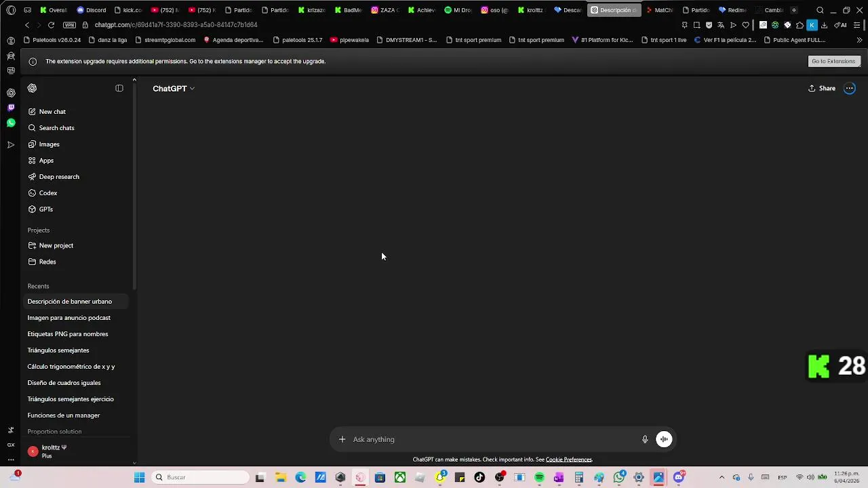
Task: Collapse the Projects section header
Action: click(39, 230)
